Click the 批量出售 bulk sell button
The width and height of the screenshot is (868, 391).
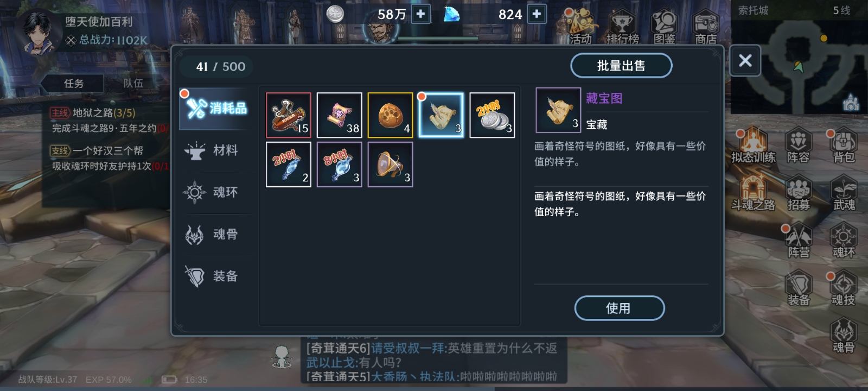pos(621,66)
